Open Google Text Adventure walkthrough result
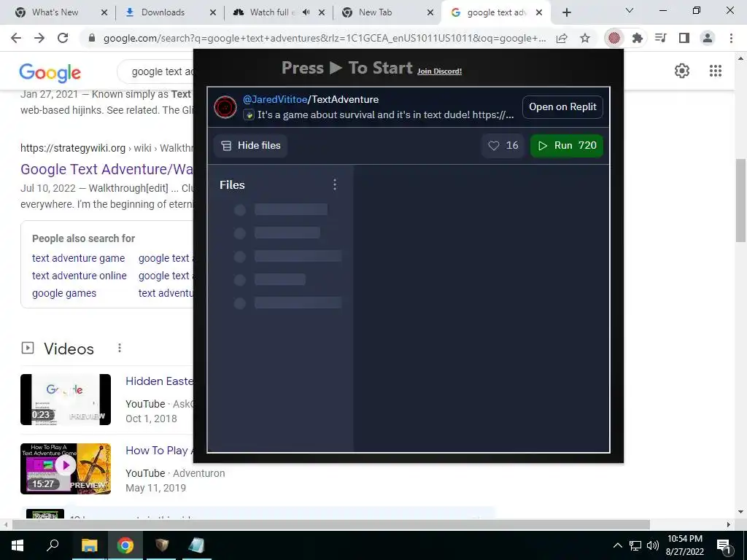Screen dimensions: 747x560 [107, 169]
